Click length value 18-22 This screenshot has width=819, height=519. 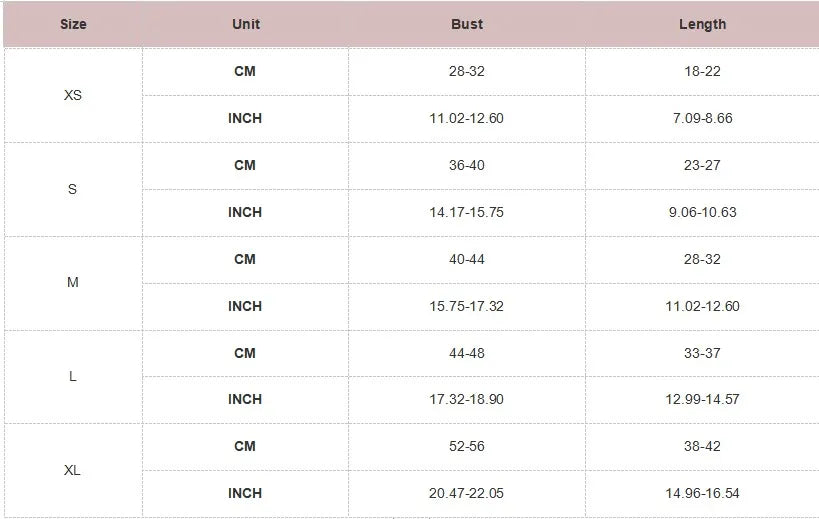click(x=702, y=71)
